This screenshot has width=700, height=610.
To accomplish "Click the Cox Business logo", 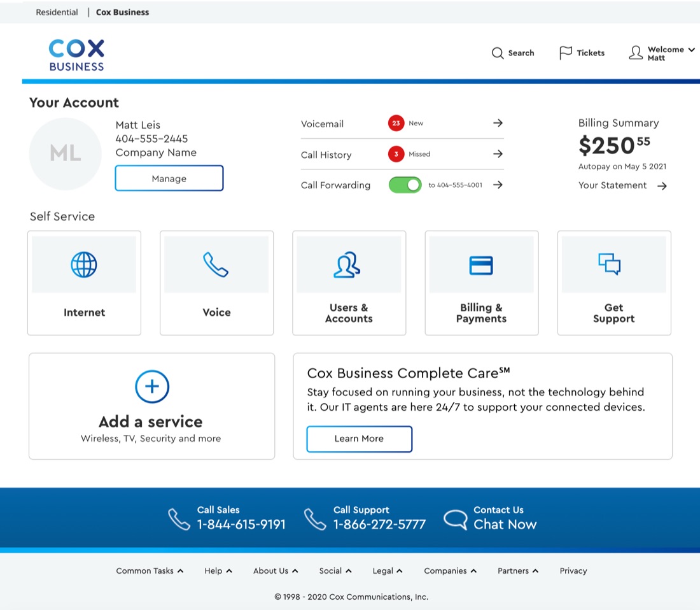I will [76, 55].
